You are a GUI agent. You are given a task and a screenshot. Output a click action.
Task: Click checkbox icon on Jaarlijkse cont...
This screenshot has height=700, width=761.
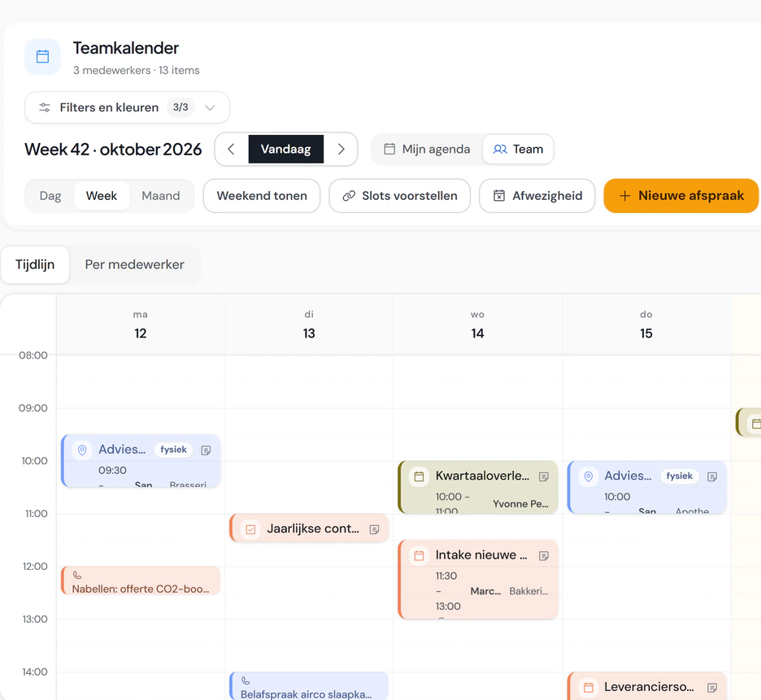[250, 529]
